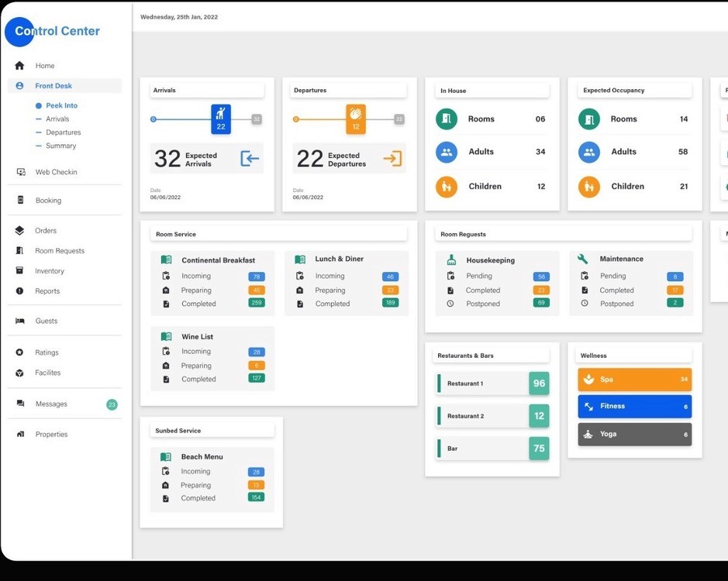Click the arrivals slider marker showing 22
The width and height of the screenshot is (728, 581).
pyautogui.click(x=221, y=119)
